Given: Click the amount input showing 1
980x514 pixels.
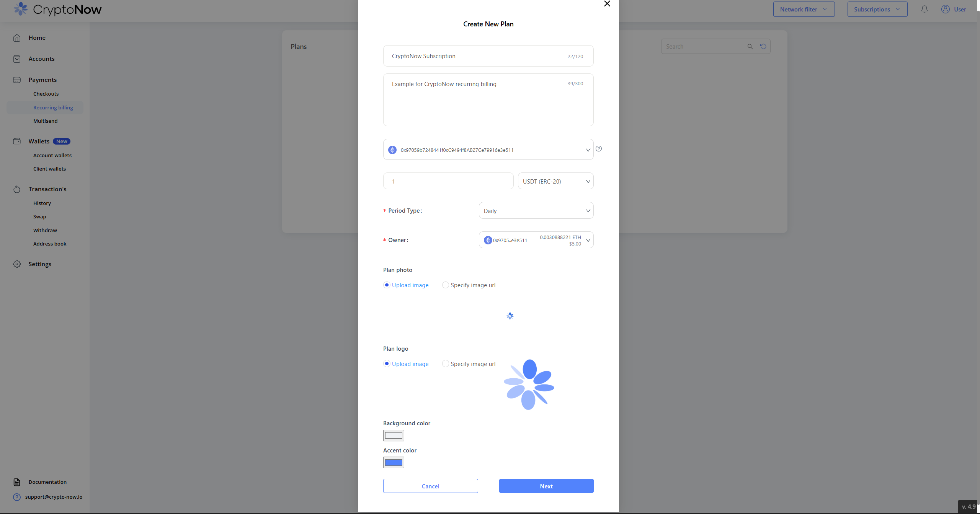Looking at the screenshot, I should click(448, 181).
